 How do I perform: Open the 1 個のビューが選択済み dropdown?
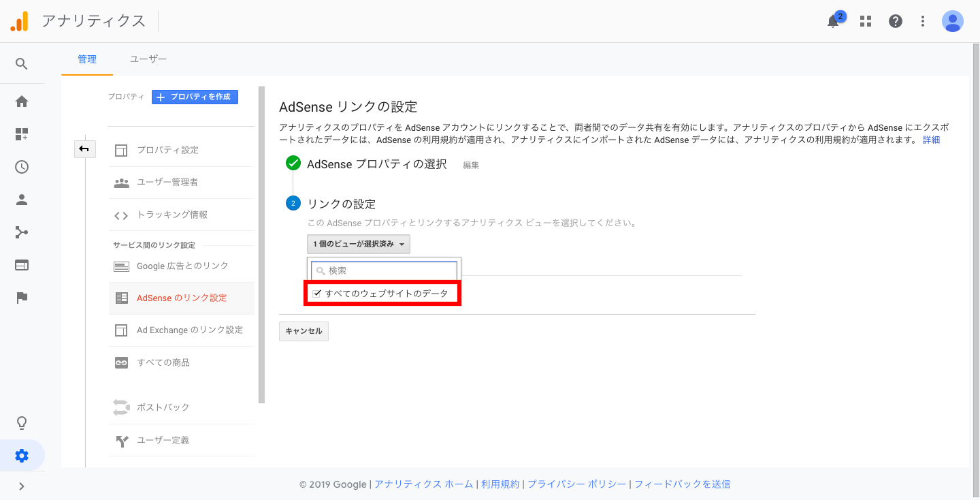point(359,244)
